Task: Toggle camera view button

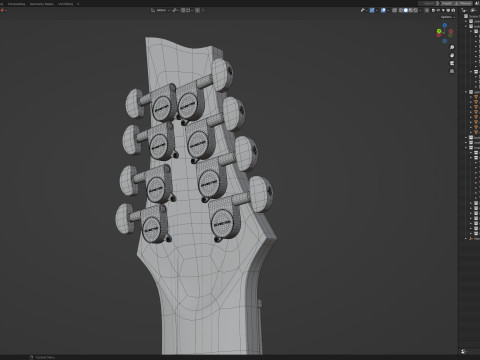Action: pos(452,63)
